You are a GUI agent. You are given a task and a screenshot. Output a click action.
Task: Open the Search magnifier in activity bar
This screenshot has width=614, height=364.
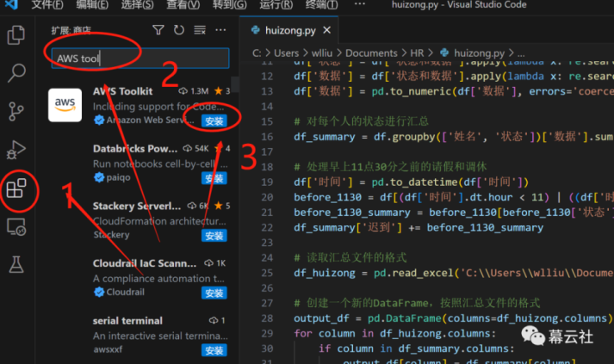click(16, 73)
